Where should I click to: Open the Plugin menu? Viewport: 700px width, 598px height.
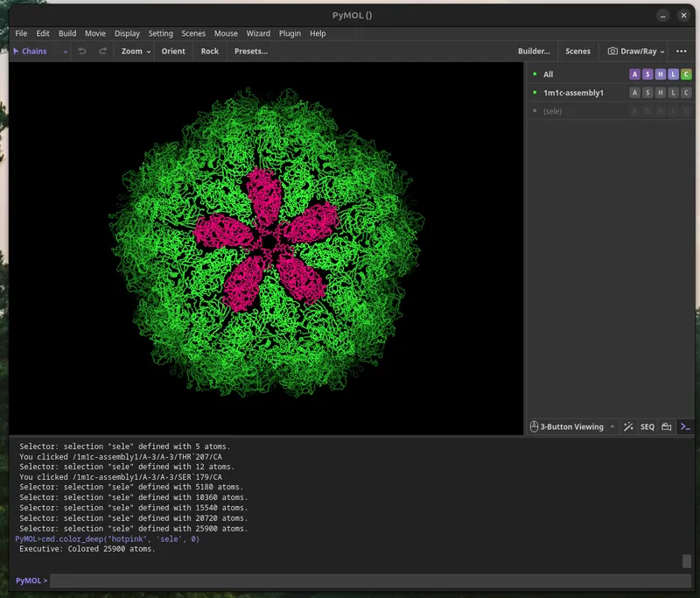coord(290,33)
